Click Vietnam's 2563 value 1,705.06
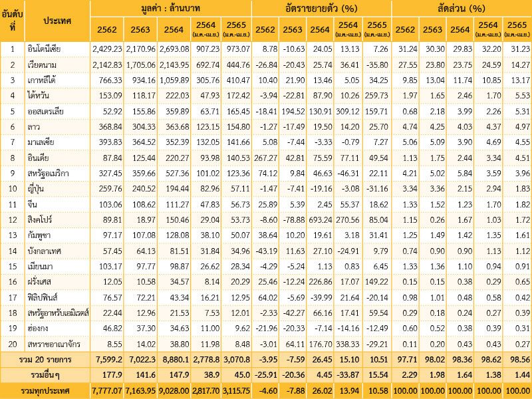Screen dimensions: 532x399 coord(140,65)
